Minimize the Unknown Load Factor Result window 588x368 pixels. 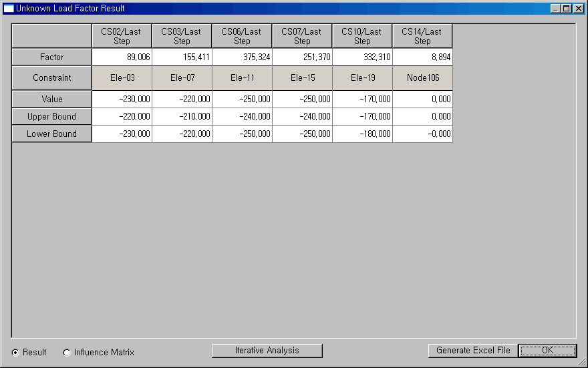point(556,9)
